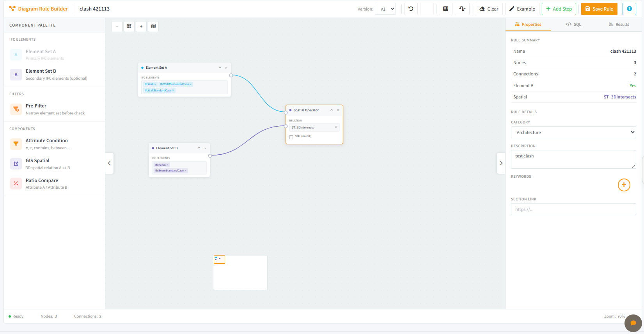Remove the IfcWall tag from Set A
This screenshot has width=644, height=334.
coord(155,84)
